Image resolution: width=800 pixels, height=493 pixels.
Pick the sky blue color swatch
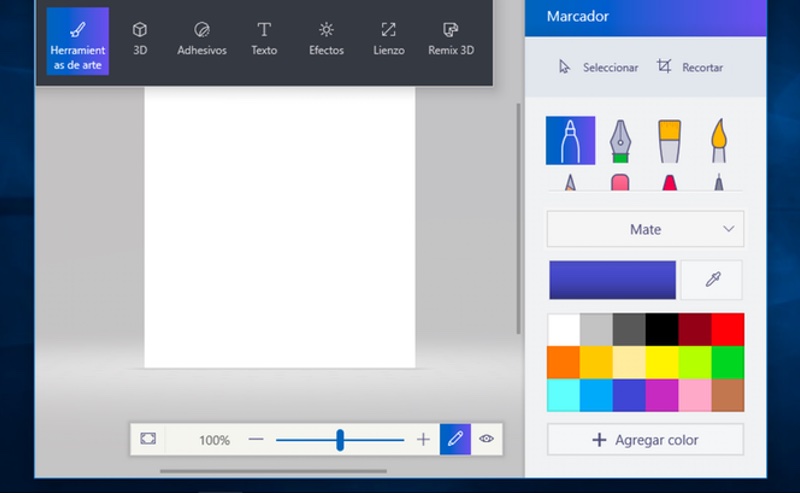(596, 395)
